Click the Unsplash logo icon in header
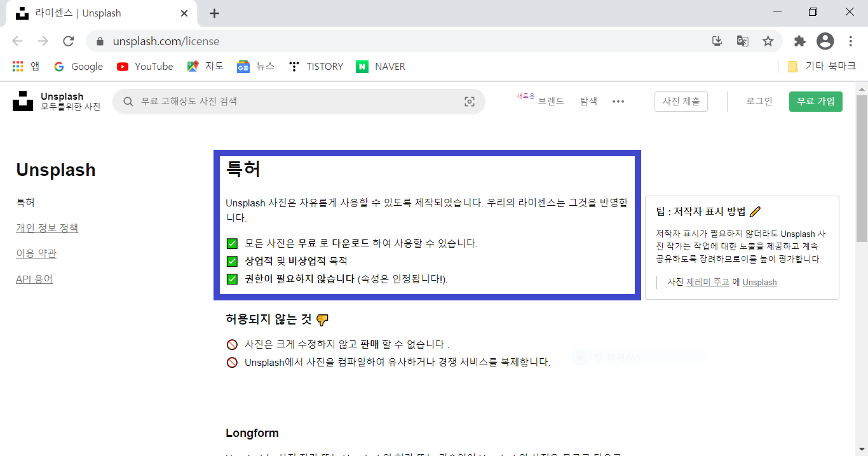 (x=23, y=101)
